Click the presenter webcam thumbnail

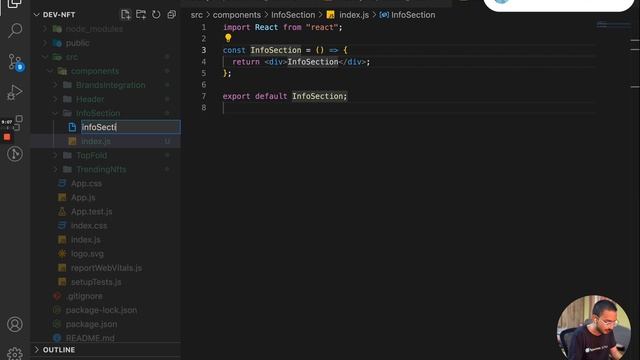[593, 328]
